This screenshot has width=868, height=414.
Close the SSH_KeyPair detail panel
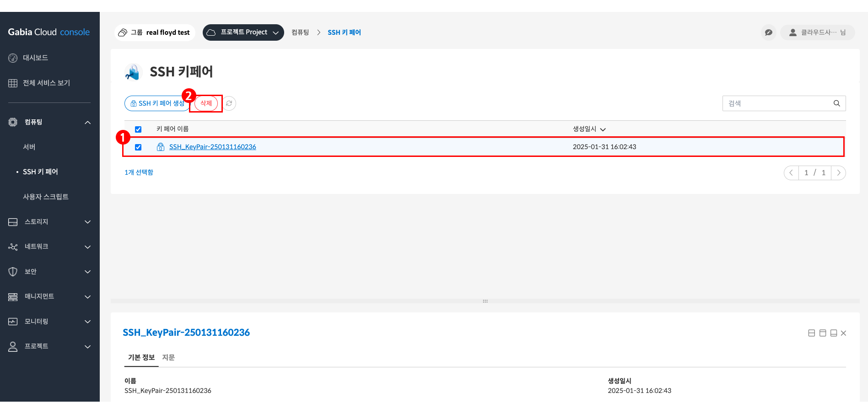pyautogui.click(x=843, y=333)
